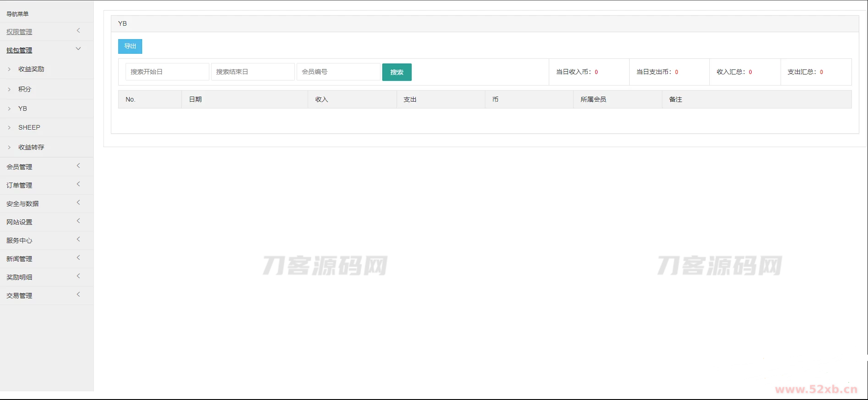This screenshot has width=868, height=400.
Task: Click arrow icon beside 收益奖励
Action: [9, 69]
